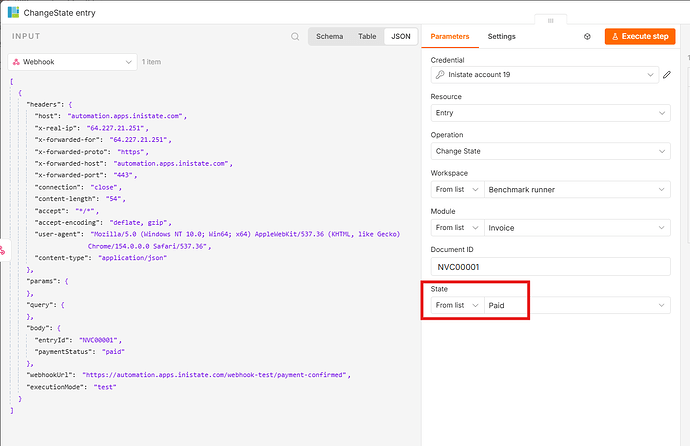Click the "paymentStatus" value "paid"

[x=113, y=352]
